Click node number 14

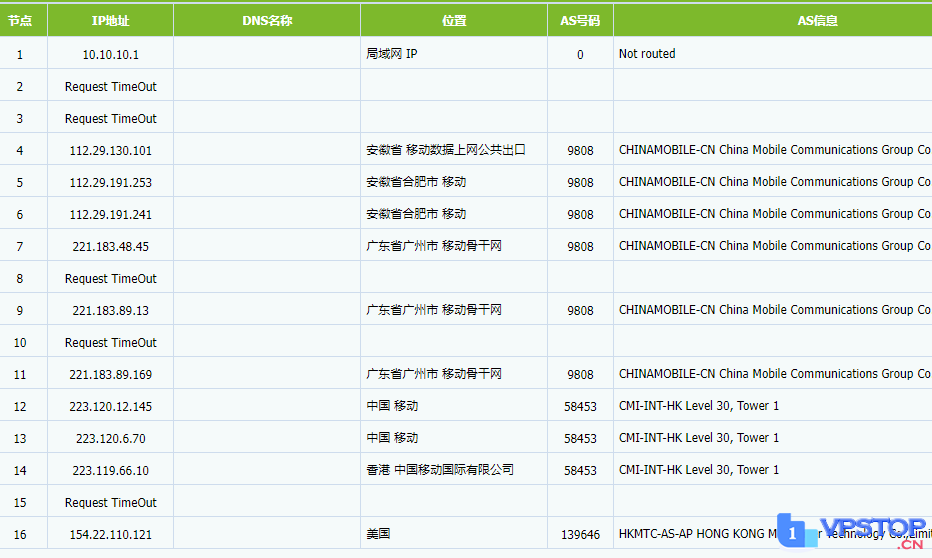tap(20, 472)
